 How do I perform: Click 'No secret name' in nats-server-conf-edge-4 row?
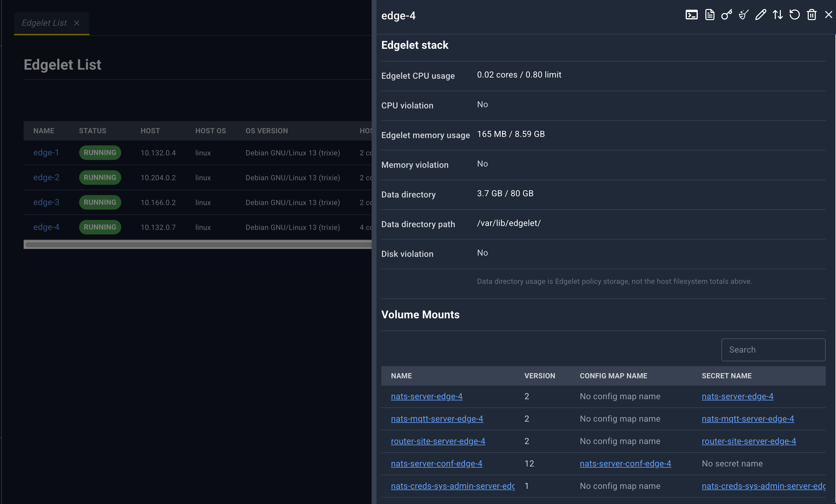pyautogui.click(x=732, y=463)
